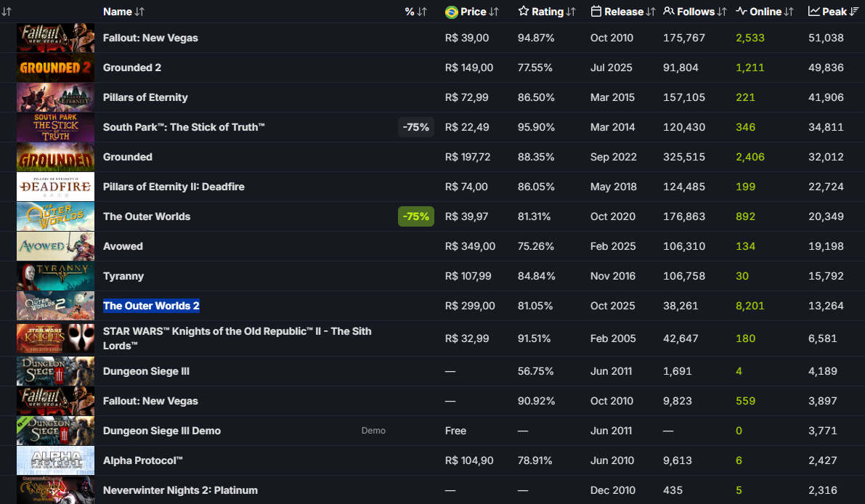Click the -75% badge for South Park
This screenshot has height=504, width=865.
coord(416,127)
